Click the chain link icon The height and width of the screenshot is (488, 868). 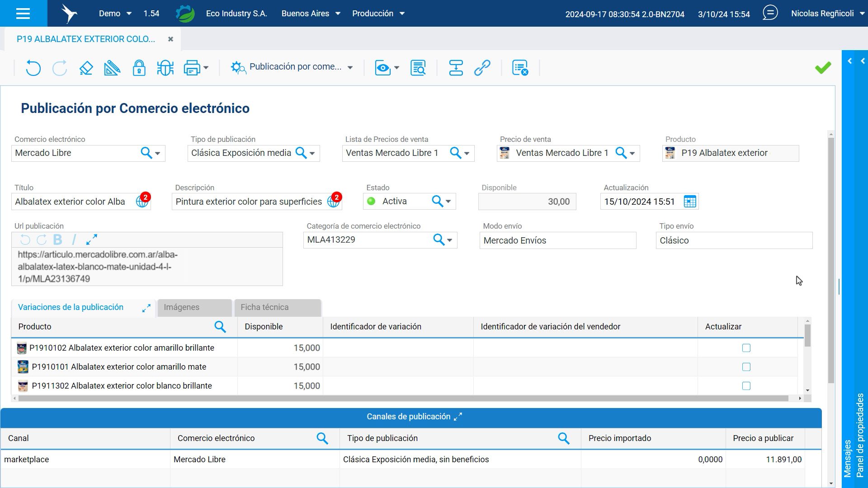pos(482,68)
